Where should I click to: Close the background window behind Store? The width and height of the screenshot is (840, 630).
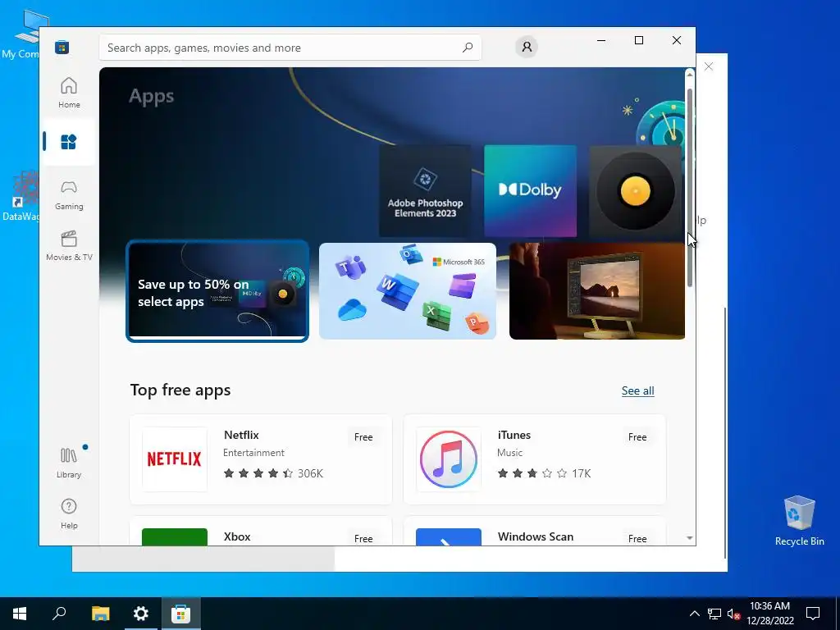click(x=708, y=66)
